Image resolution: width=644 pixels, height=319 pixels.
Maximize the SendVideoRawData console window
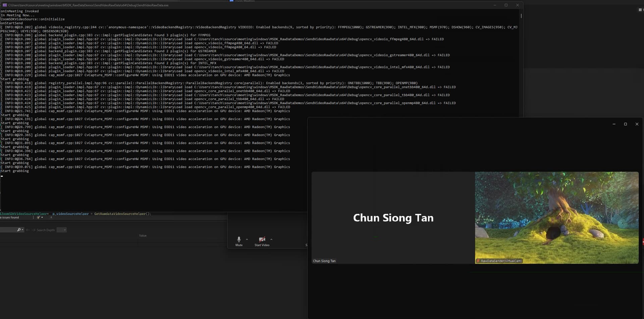(x=506, y=5)
